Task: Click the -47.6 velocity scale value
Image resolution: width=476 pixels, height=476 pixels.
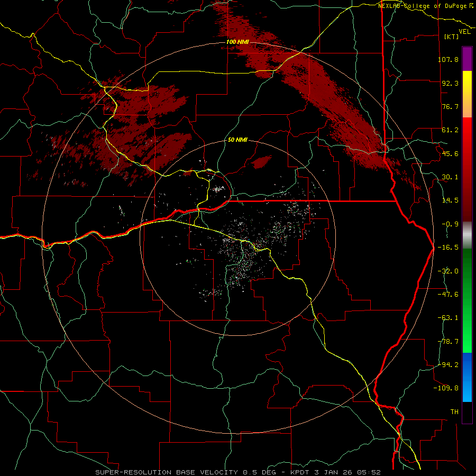Action: (x=448, y=295)
